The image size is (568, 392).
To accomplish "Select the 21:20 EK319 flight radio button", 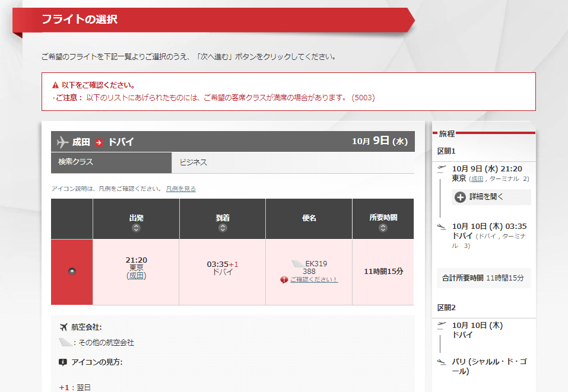I will pos(72,271).
